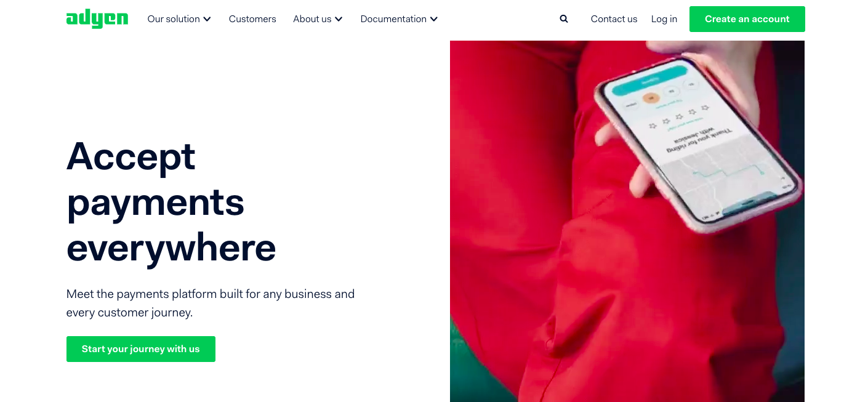The image size is (868, 402).
Task: Click the Adyen logo
Action: click(x=97, y=19)
